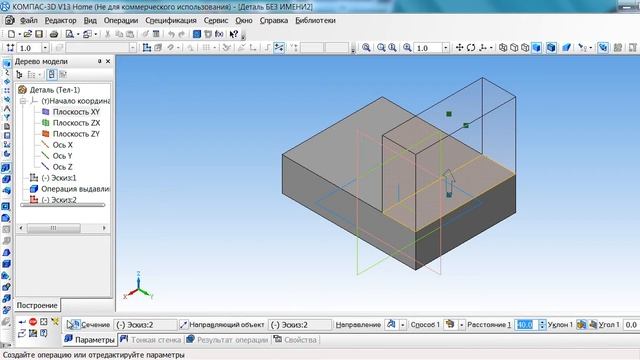Select (-) Эскиз:1 in model tree
Image resolution: width=640 pixels, height=360 pixels.
tap(53, 178)
